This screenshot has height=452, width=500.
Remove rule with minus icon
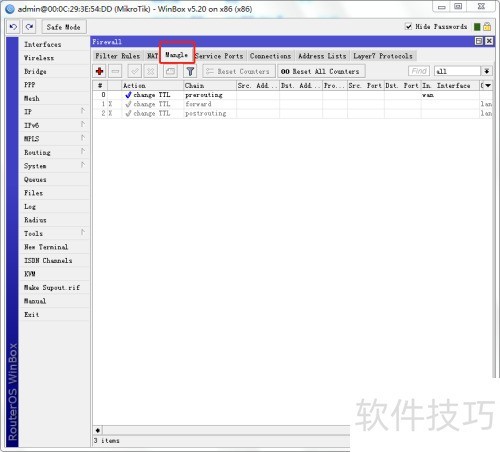pos(115,71)
